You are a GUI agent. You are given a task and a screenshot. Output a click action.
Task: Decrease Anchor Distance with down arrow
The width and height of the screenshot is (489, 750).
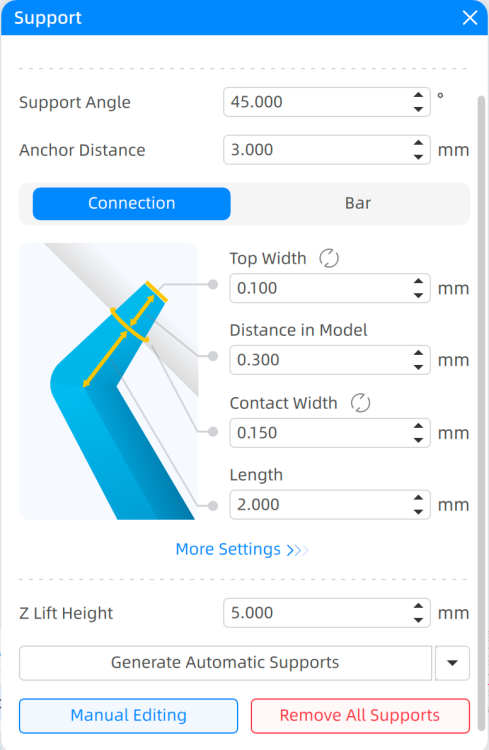point(418,157)
